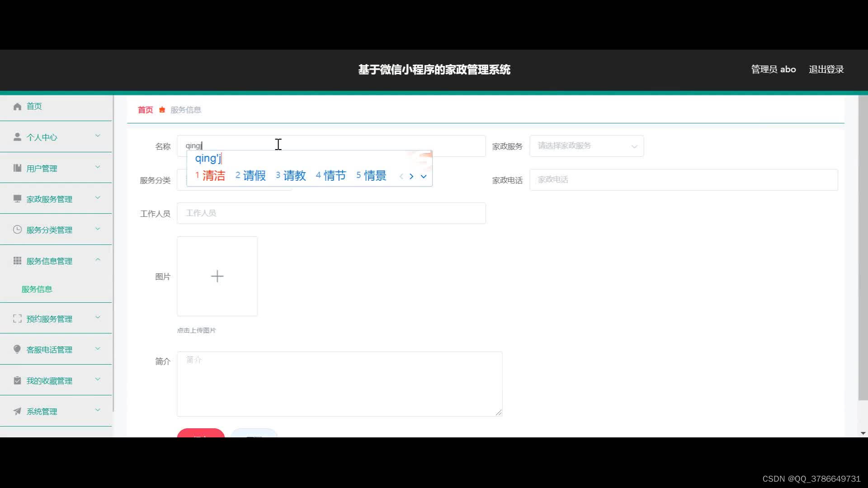Click the person icon for 个人中心
This screenshot has height=488, width=868.
(17, 137)
